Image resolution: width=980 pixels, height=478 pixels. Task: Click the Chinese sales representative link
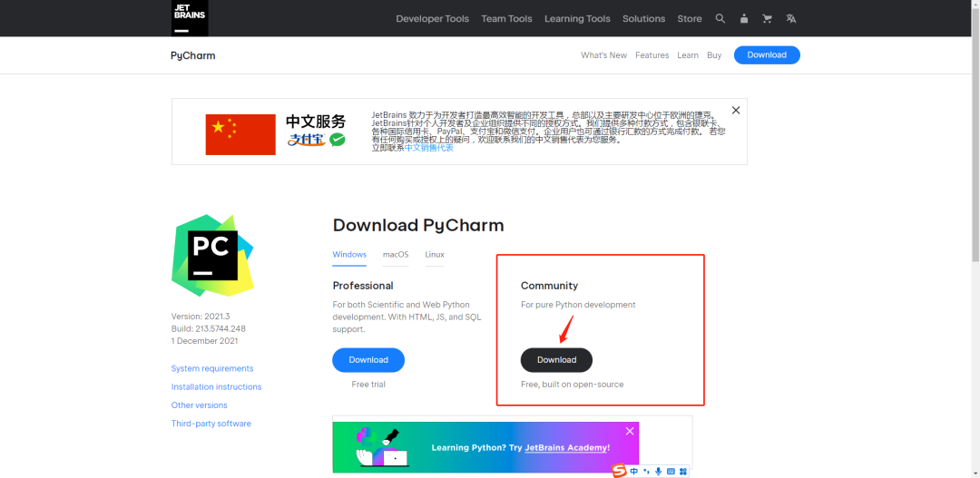pyautogui.click(x=428, y=148)
